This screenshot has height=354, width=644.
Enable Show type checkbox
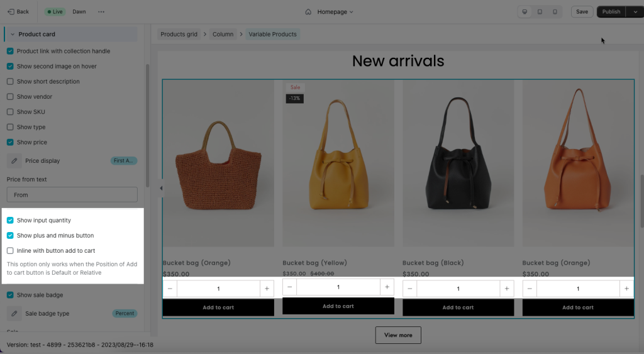point(10,127)
